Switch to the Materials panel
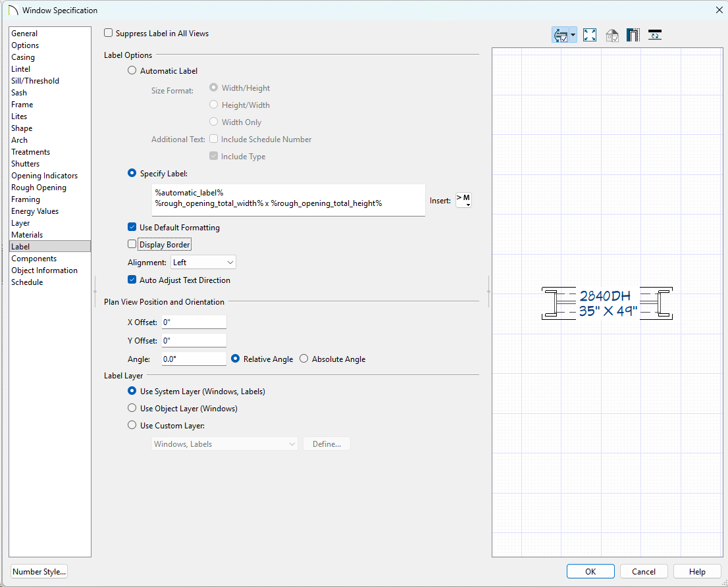 27,235
